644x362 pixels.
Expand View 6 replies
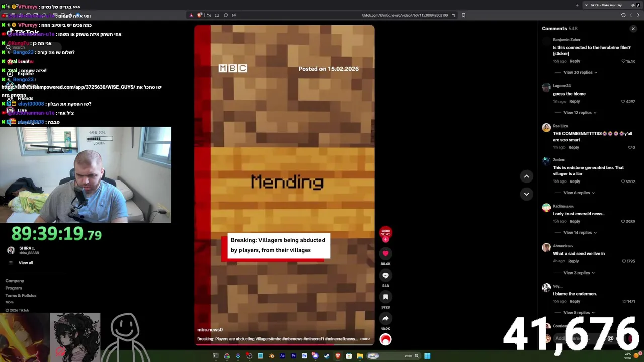point(579,193)
